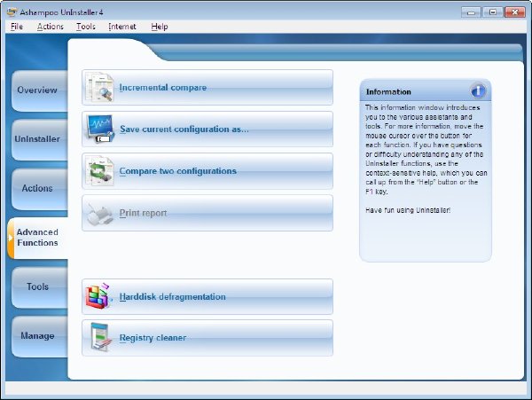
Task: Click the Compare two configurations icon
Action: [x=99, y=171]
